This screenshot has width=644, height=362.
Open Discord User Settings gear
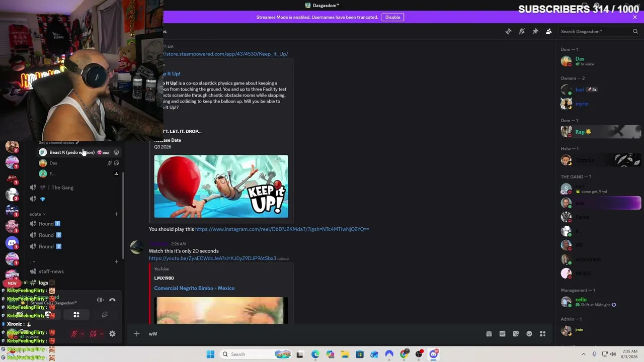[112, 333]
